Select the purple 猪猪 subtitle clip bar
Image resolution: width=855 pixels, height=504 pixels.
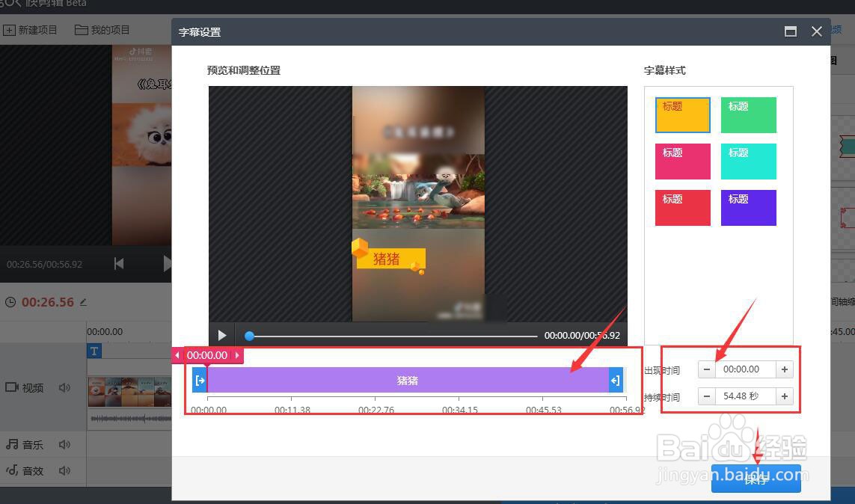point(408,381)
